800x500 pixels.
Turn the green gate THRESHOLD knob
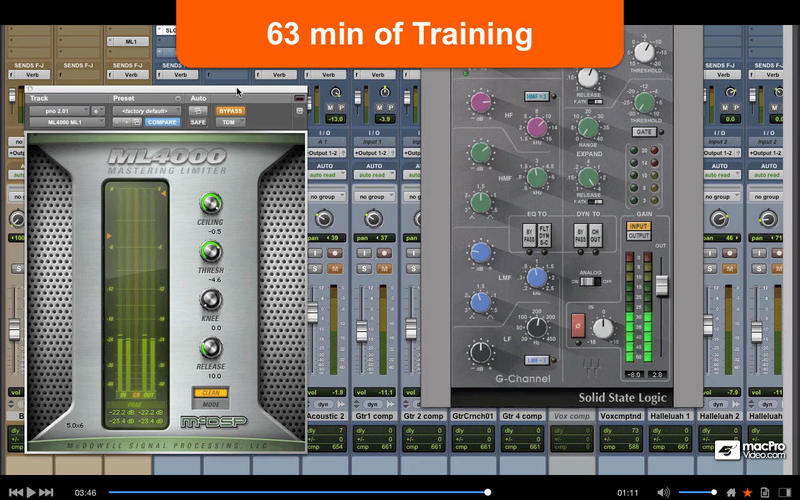click(644, 103)
